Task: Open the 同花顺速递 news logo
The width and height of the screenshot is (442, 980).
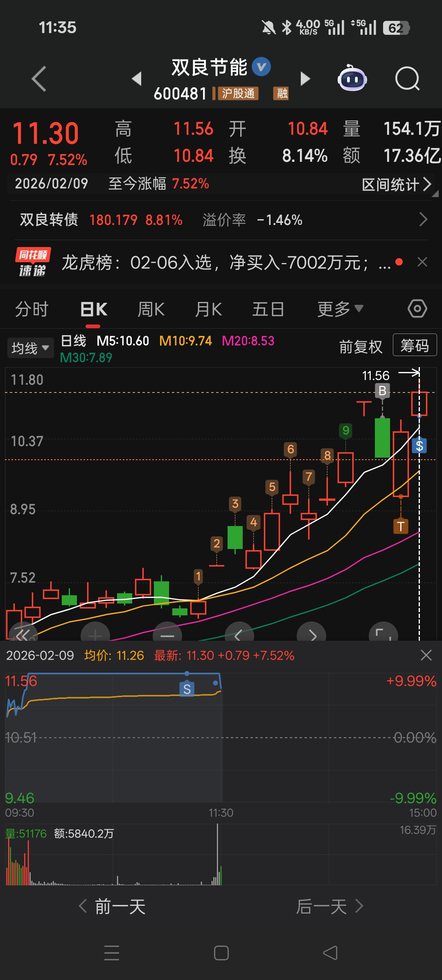Action: (33, 262)
